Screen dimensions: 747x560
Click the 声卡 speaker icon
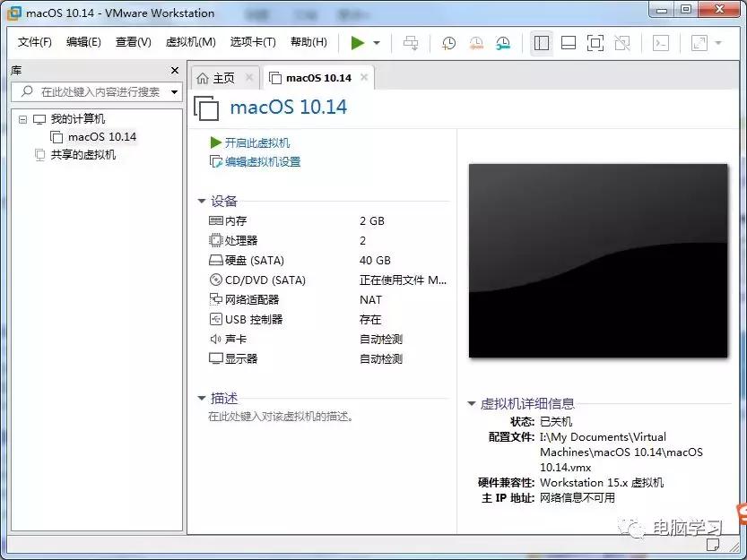tap(216, 339)
